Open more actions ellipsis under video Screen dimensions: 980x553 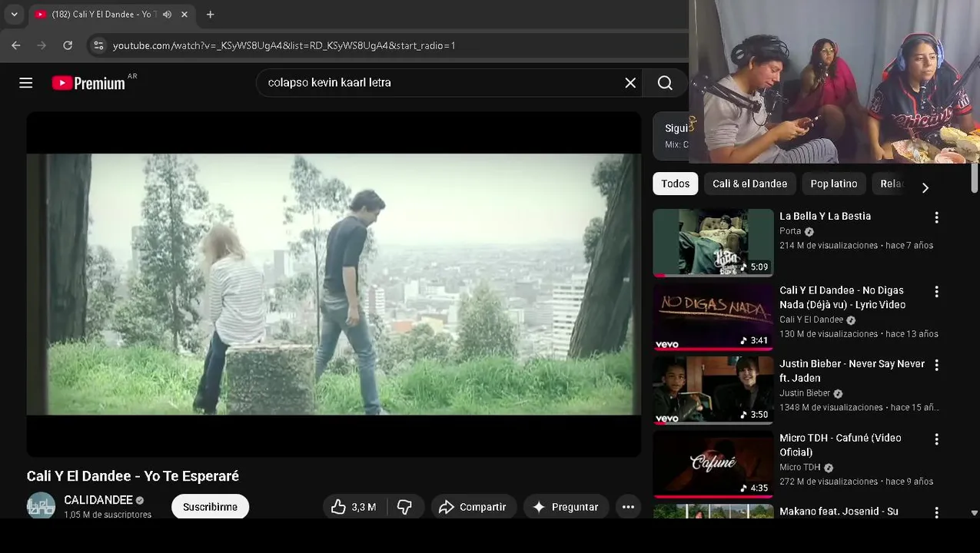click(x=628, y=507)
